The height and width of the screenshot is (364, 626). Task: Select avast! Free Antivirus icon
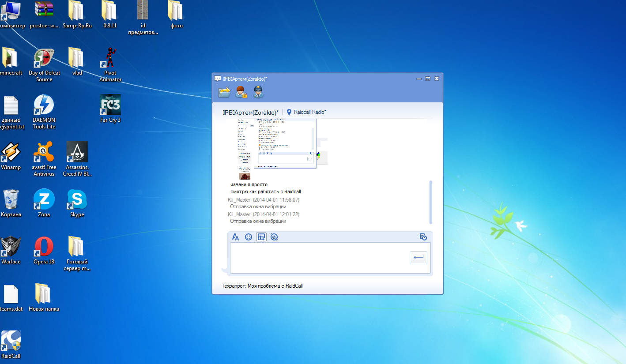[44, 159]
